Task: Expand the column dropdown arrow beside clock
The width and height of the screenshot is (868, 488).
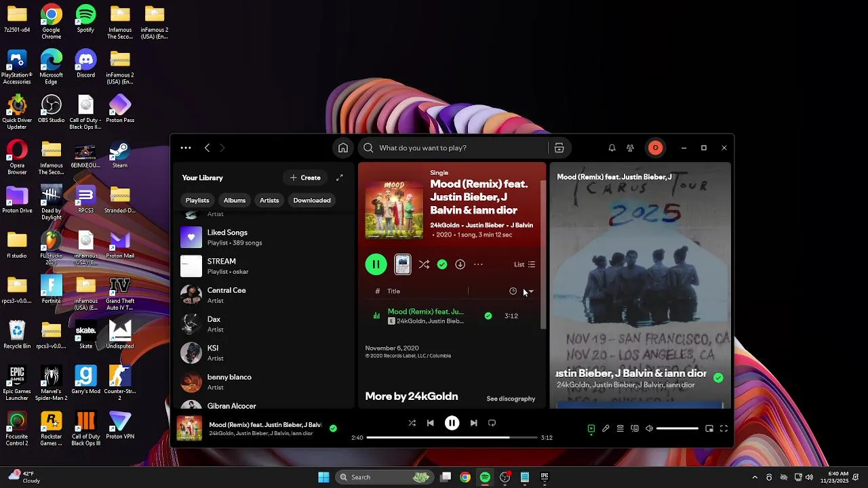Action: tap(530, 291)
